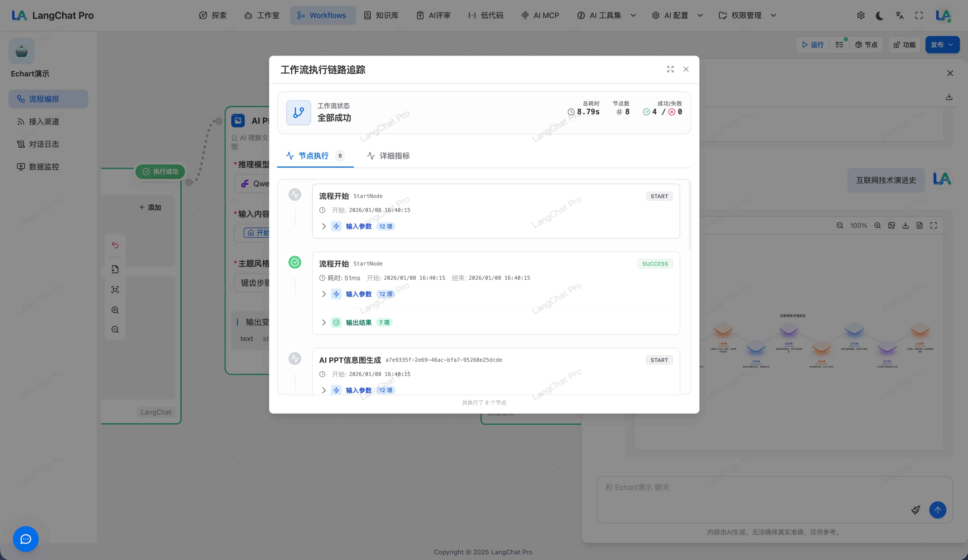
Task: Click the language translation icon
Action: click(899, 15)
